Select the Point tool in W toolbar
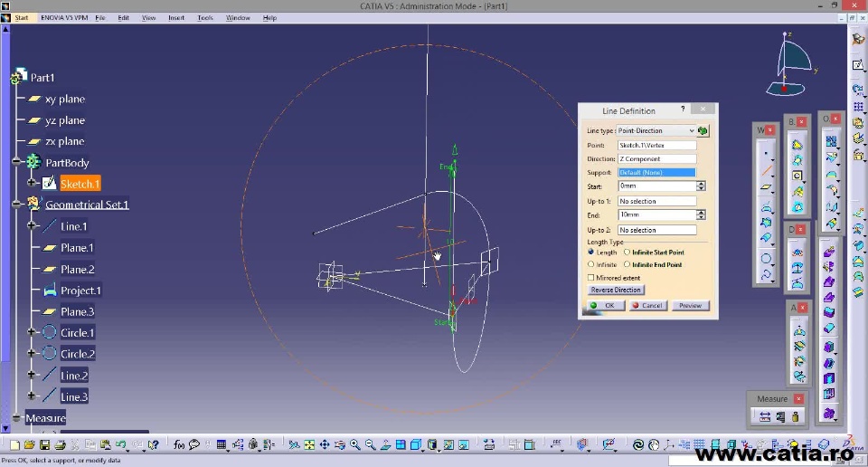Screen dimensions: 868x467 click(766, 154)
